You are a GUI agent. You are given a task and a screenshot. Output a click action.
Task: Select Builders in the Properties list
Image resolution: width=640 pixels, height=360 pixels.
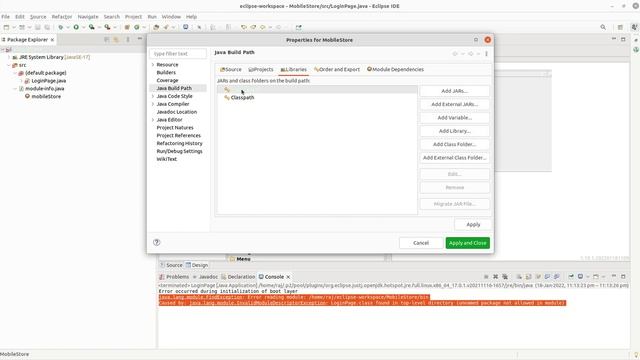[166, 72]
